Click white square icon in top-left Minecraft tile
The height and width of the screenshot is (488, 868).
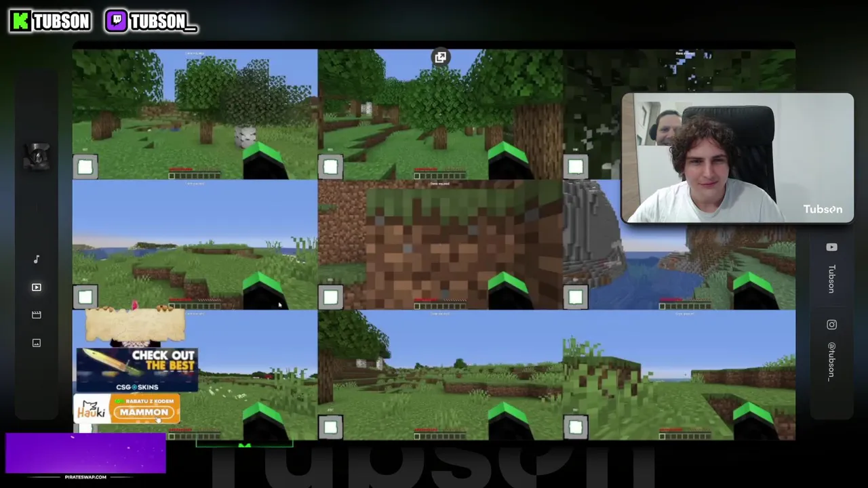pyautogui.click(x=85, y=167)
